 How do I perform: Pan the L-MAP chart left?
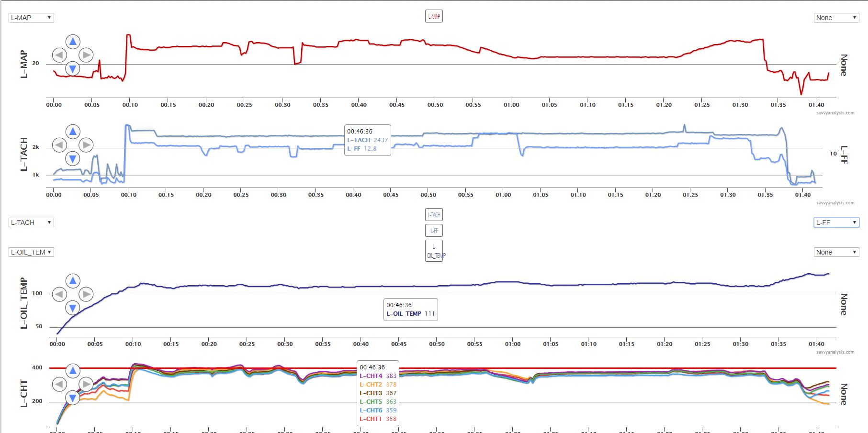pos(59,55)
